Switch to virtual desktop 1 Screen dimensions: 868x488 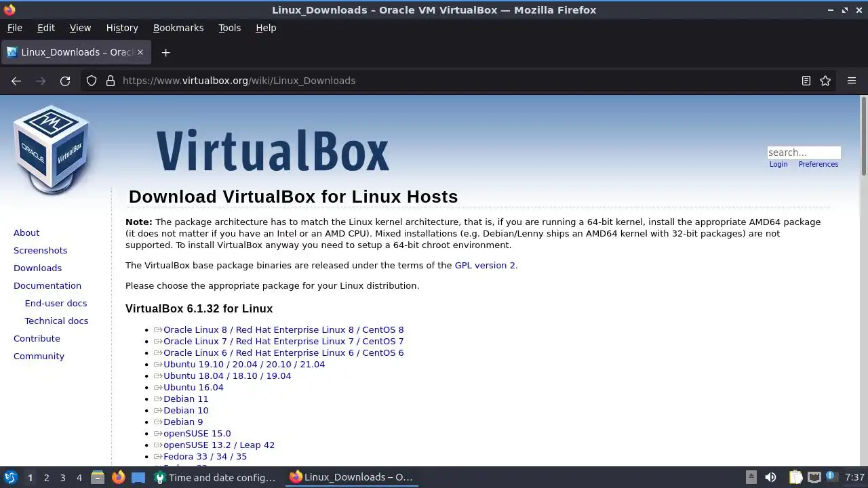click(30, 478)
